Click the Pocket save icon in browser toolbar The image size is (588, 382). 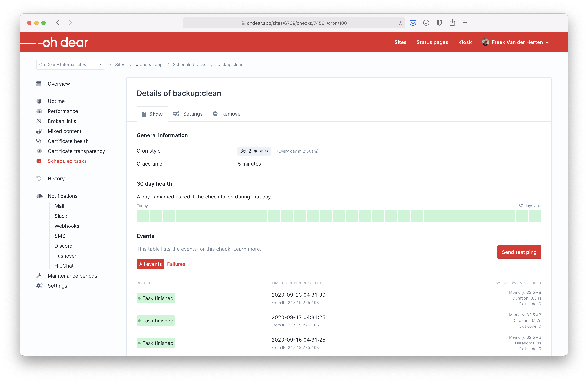pos(413,23)
